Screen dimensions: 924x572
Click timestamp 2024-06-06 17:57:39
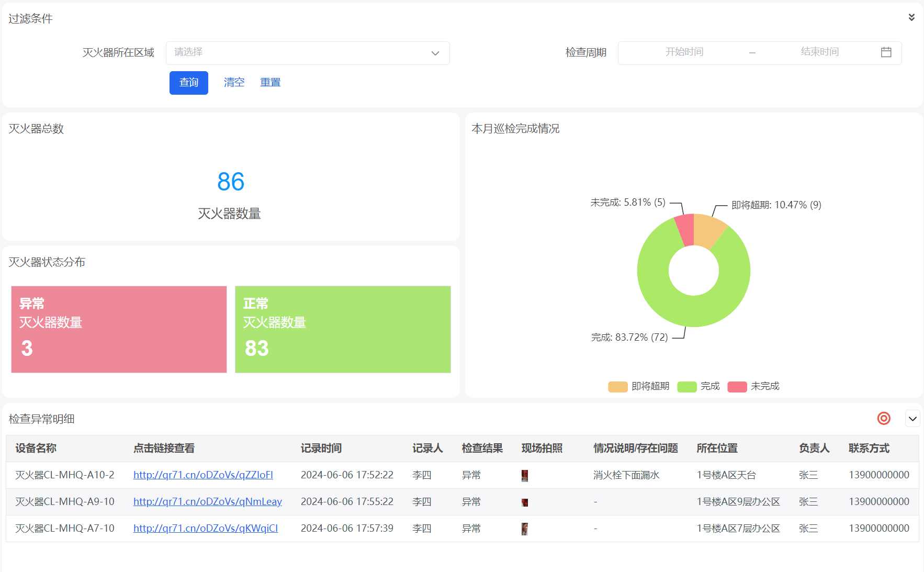(x=347, y=528)
